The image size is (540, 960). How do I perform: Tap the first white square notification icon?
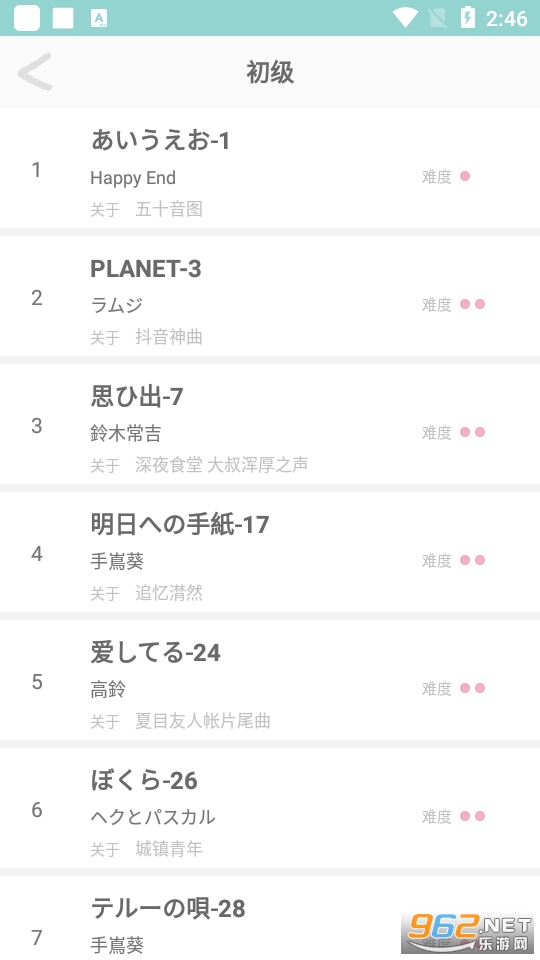[x=27, y=18]
